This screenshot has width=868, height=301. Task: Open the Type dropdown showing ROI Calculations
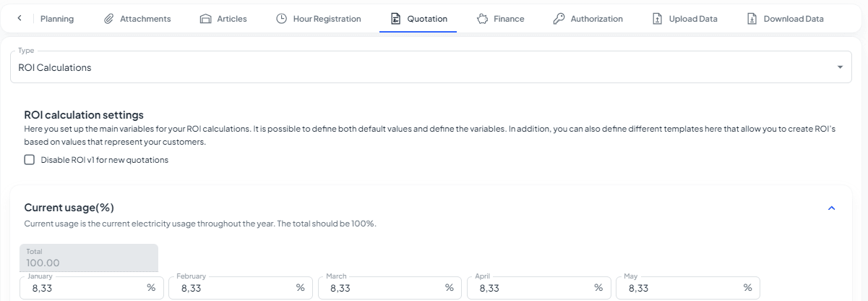[x=431, y=67]
